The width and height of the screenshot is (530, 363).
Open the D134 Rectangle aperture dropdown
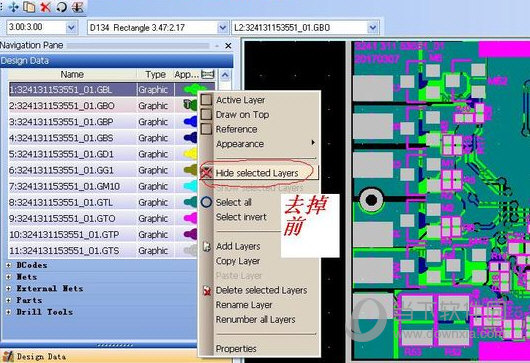click(x=222, y=27)
